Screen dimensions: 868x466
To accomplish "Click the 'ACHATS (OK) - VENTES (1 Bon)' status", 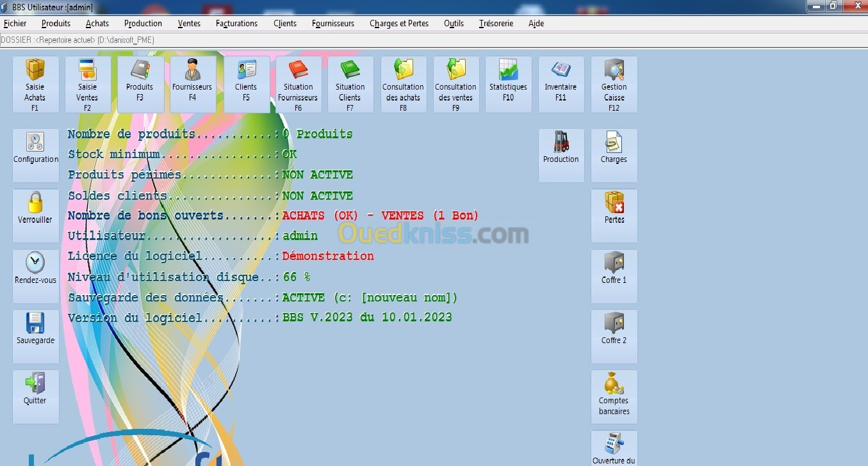I will (x=381, y=216).
